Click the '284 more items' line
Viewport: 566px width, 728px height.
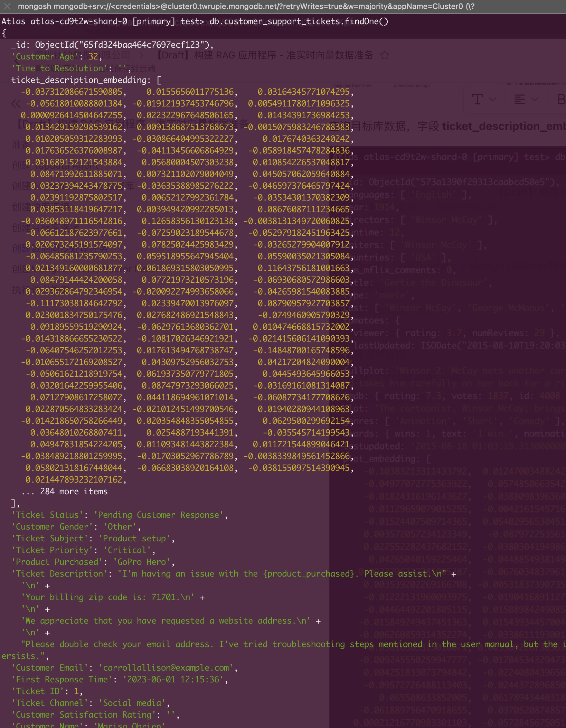click(x=64, y=492)
